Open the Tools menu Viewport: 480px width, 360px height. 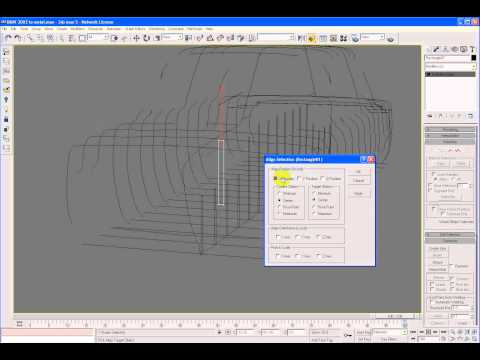click(24, 29)
